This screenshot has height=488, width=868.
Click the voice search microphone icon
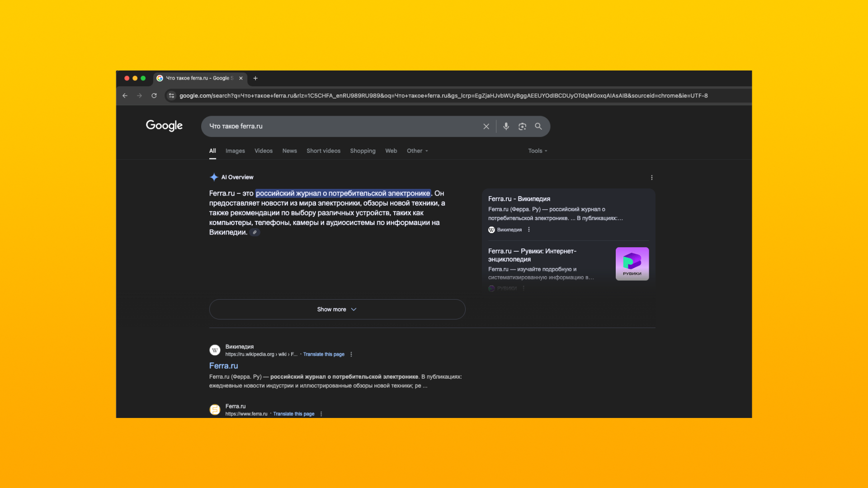tap(506, 127)
